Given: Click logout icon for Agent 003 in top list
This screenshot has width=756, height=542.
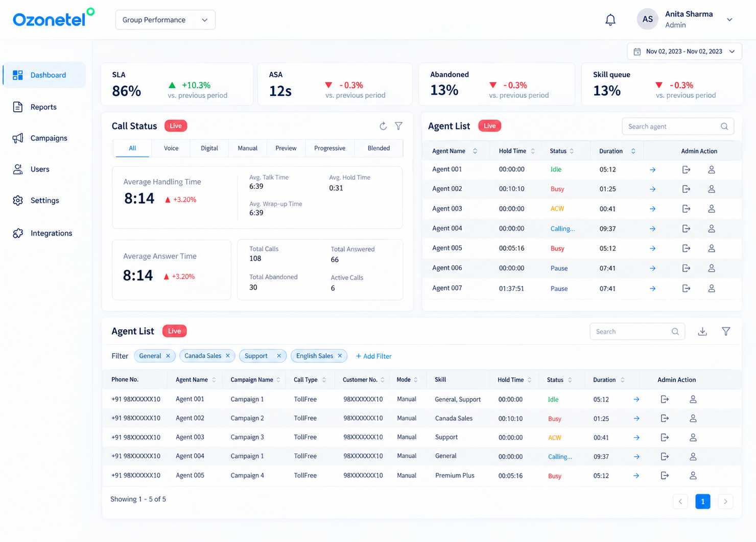Looking at the screenshot, I should [x=686, y=209].
